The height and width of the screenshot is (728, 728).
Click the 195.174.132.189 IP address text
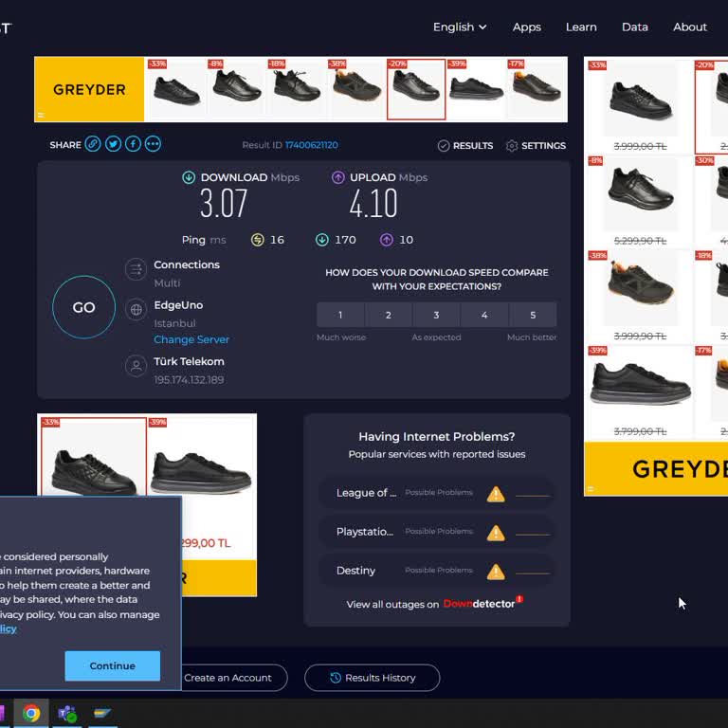189,380
